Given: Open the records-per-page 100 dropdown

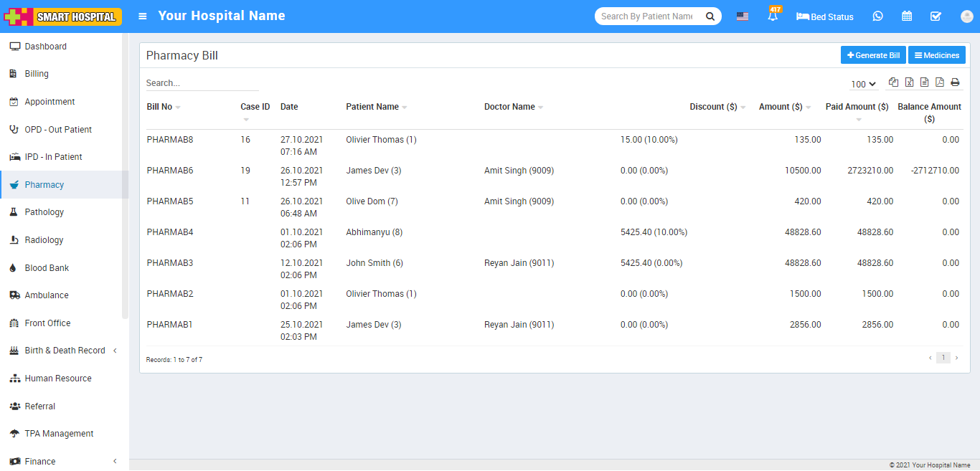Looking at the screenshot, I should [863, 85].
